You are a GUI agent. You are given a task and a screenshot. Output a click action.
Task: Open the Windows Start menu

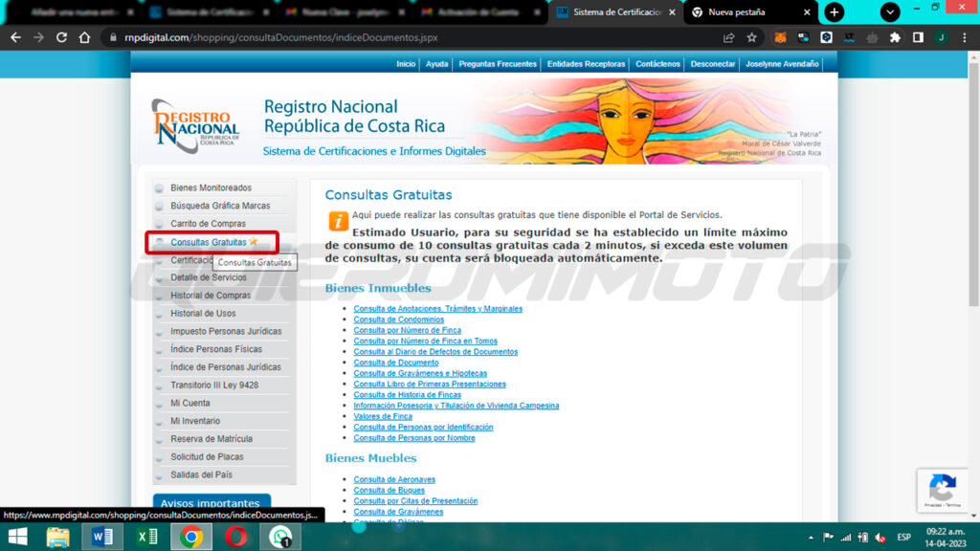[17, 537]
